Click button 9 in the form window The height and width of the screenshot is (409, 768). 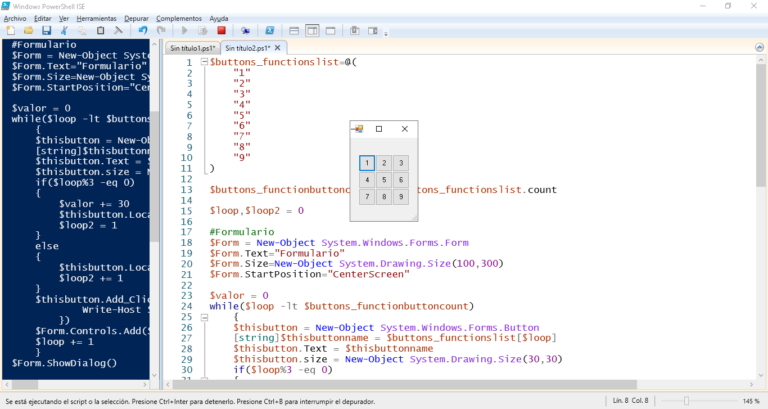click(x=401, y=197)
